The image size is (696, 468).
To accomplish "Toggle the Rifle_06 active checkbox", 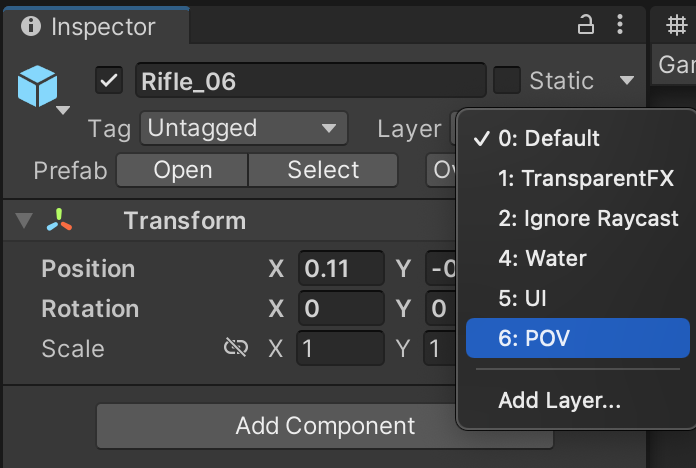I will (109, 81).
